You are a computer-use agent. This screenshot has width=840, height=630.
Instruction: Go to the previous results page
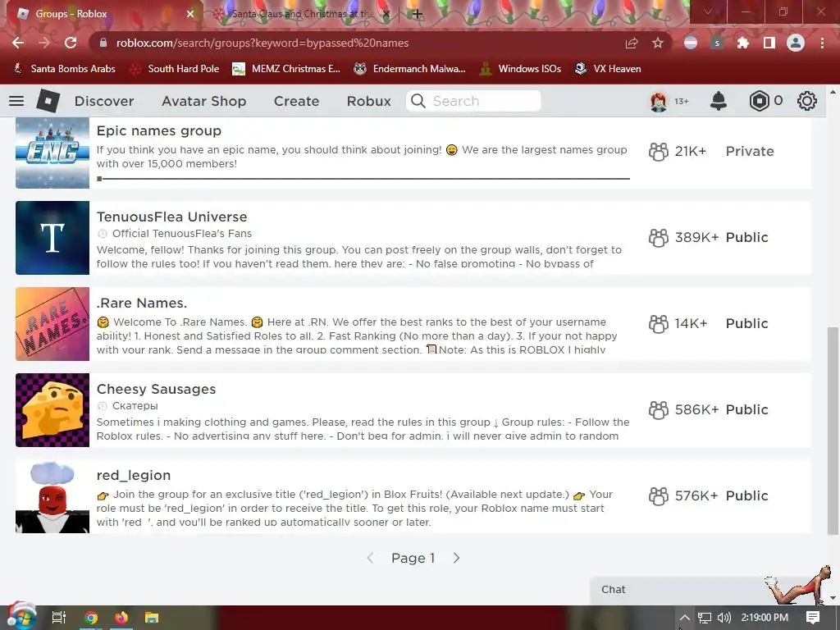(370, 558)
